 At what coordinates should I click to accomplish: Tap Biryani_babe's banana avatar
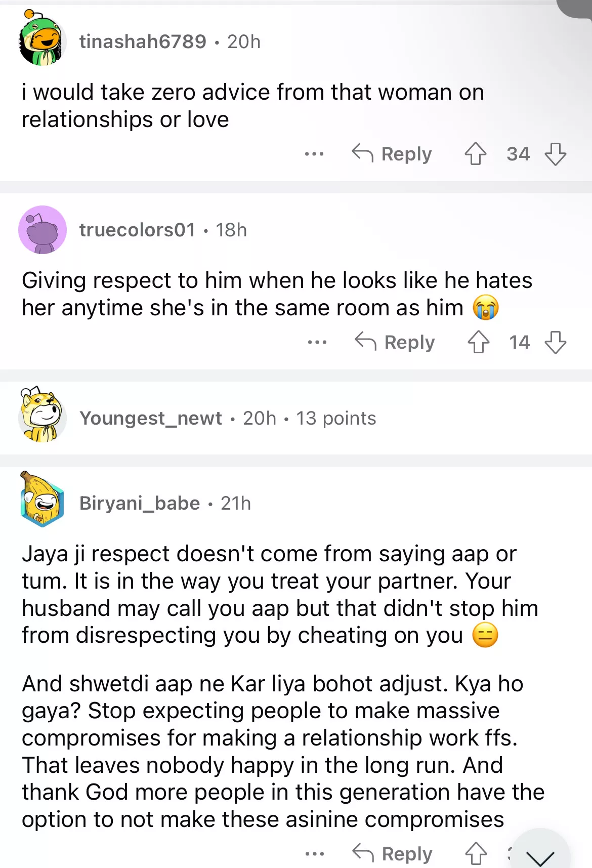[43, 501]
